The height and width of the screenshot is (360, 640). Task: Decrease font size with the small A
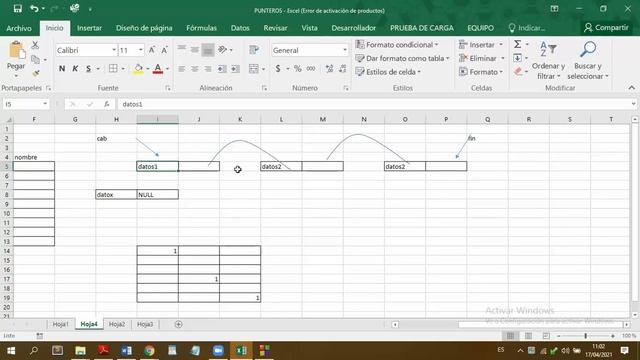click(164, 50)
